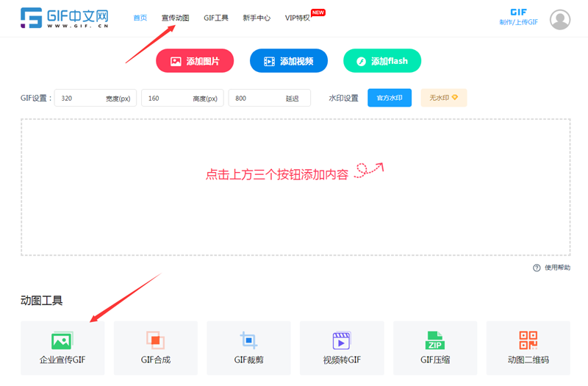The width and height of the screenshot is (588, 386).
Task: Open the GIF合成 tool card label
Action: tap(156, 360)
